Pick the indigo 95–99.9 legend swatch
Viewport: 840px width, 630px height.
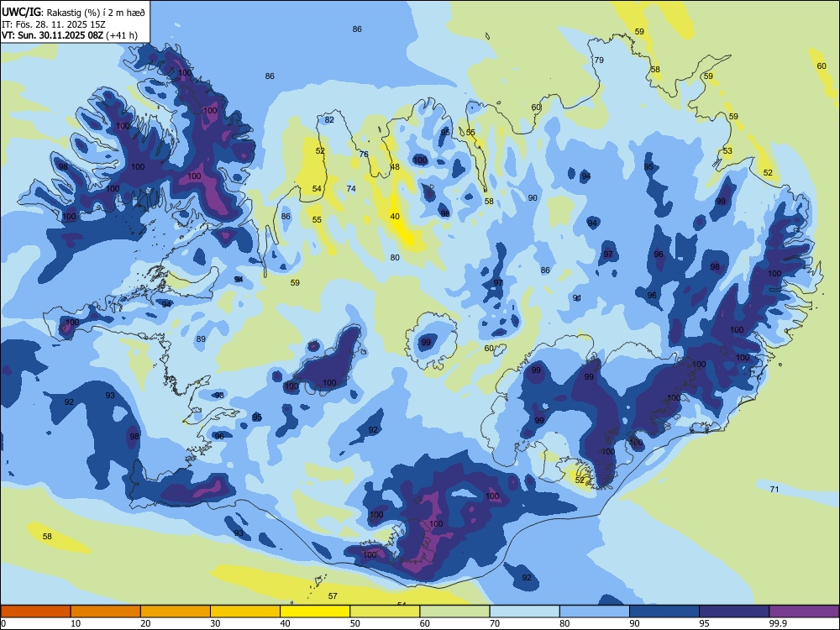pyautogui.click(x=734, y=612)
